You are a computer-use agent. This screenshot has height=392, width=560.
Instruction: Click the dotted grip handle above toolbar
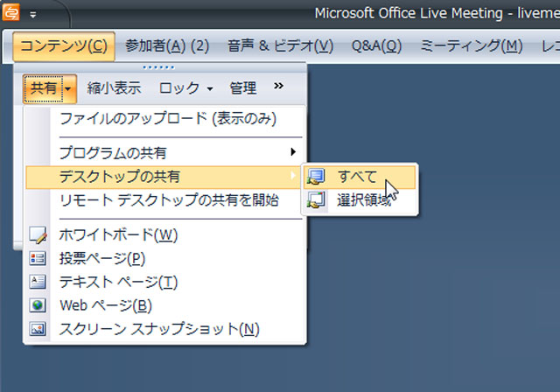point(158,67)
